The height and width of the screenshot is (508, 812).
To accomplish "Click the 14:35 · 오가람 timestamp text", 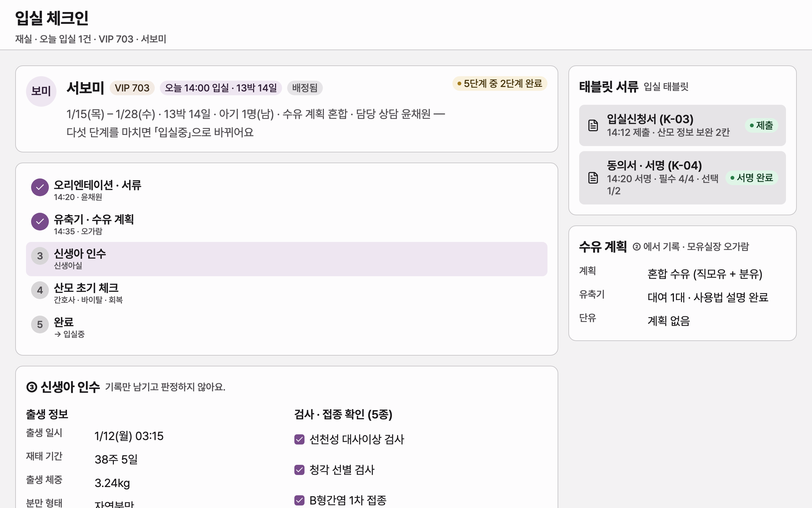I will (78, 231).
